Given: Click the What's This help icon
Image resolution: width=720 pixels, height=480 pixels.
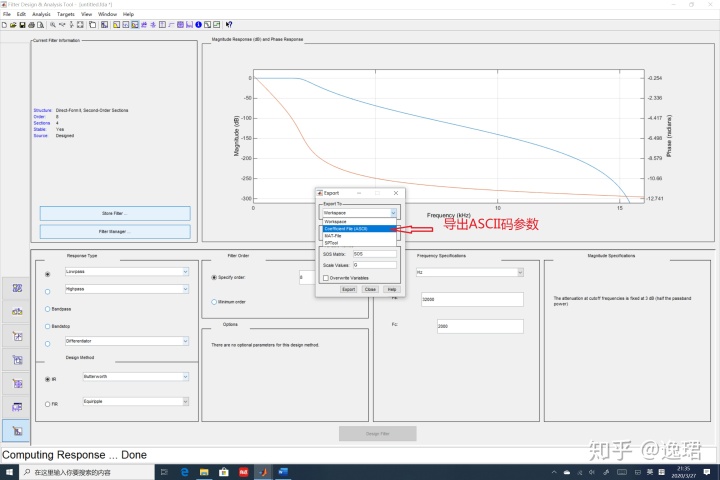Looking at the screenshot, I should click(x=229, y=25).
